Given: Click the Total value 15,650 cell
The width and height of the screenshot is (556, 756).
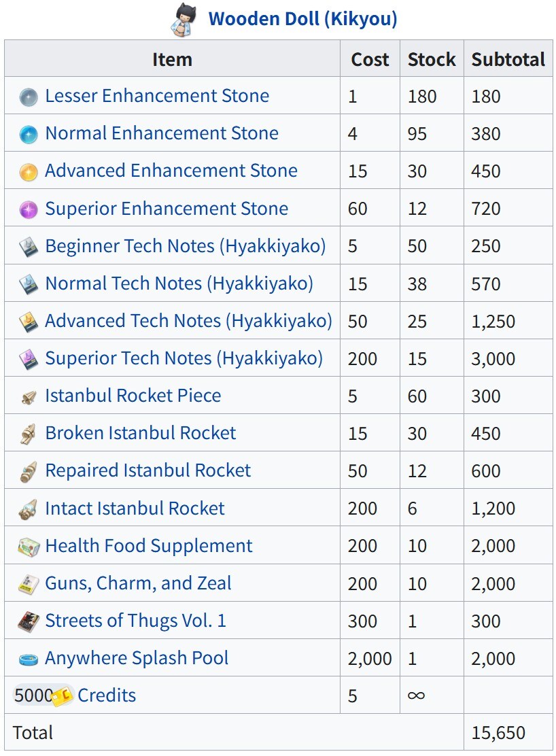Looking at the screenshot, I should tap(498, 733).
